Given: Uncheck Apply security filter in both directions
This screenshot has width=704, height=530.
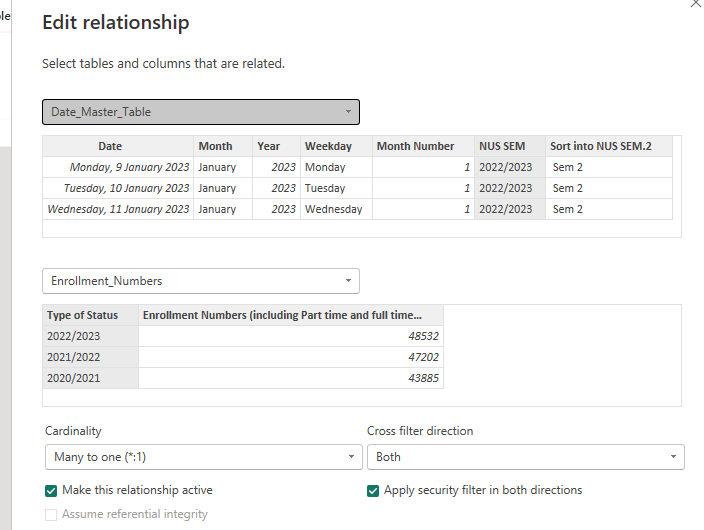Looking at the screenshot, I should click(x=373, y=491).
